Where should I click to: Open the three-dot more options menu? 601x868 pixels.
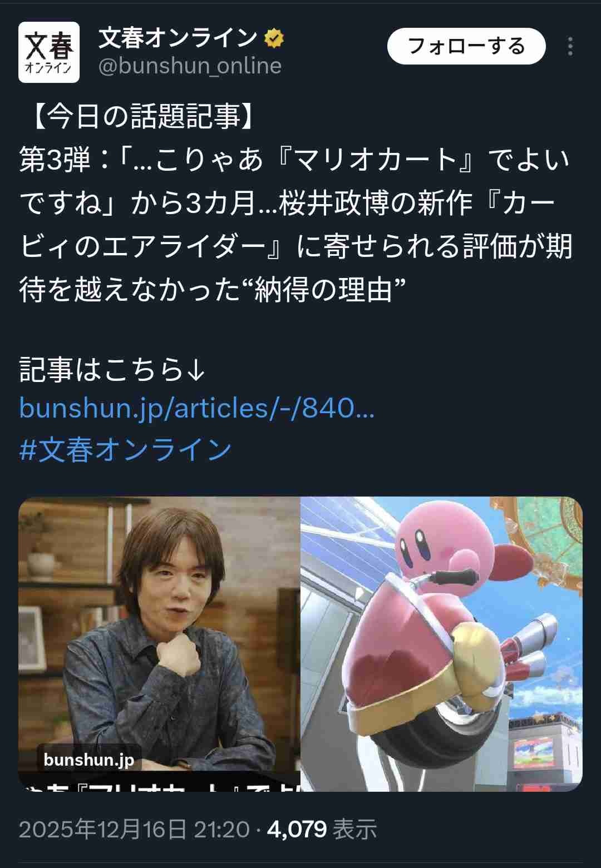coord(570,47)
